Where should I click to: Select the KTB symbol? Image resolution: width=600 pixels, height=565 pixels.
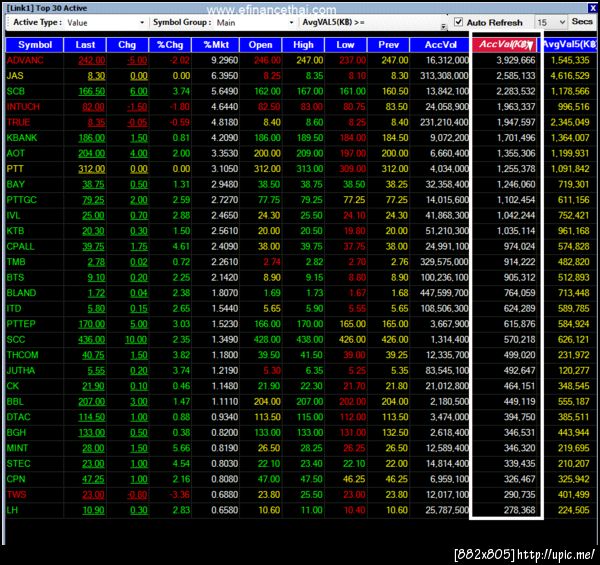15,231
